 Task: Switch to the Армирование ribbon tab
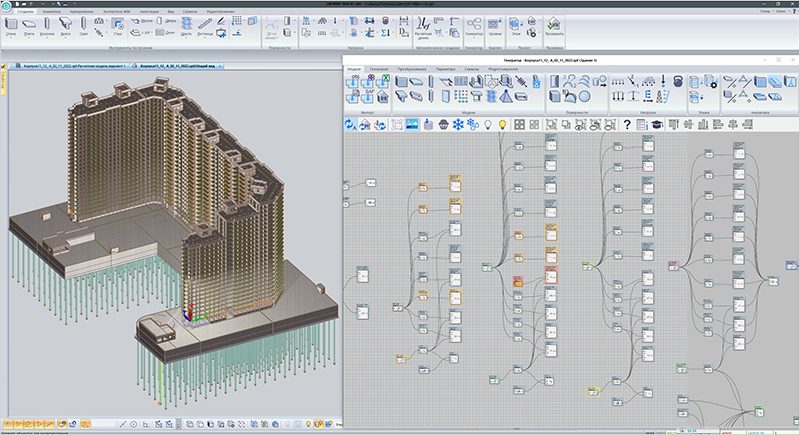click(x=81, y=11)
